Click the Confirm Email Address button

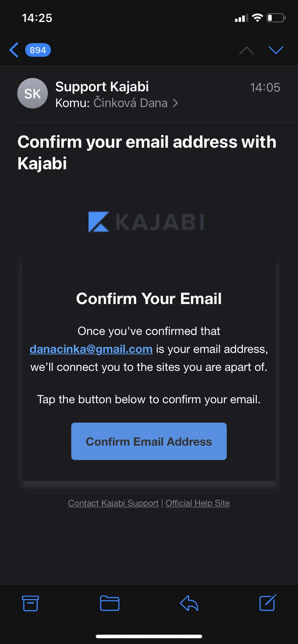click(149, 441)
